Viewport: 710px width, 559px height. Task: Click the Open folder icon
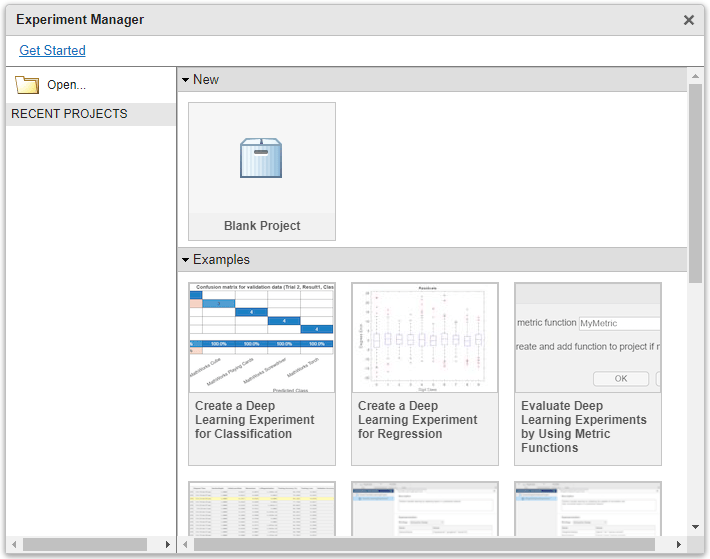[27, 85]
